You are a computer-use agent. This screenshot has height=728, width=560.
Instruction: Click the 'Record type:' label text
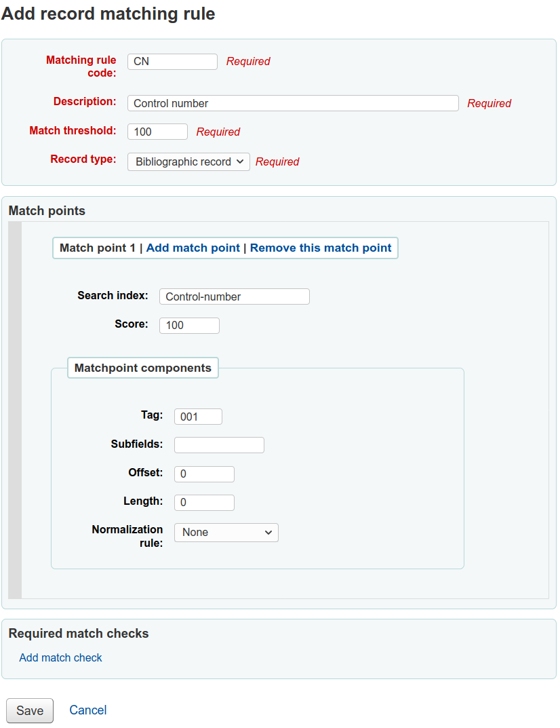(x=83, y=160)
